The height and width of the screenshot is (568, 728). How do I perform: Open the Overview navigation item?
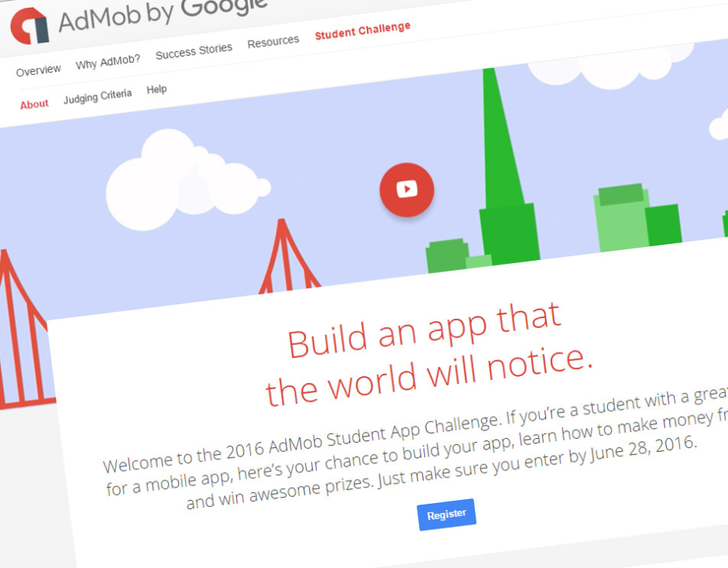(x=38, y=69)
